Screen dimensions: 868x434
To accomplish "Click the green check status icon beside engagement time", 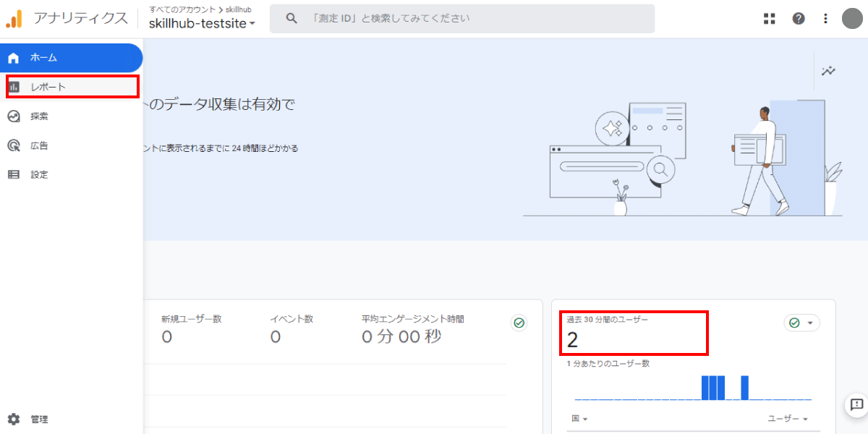I will point(519,323).
